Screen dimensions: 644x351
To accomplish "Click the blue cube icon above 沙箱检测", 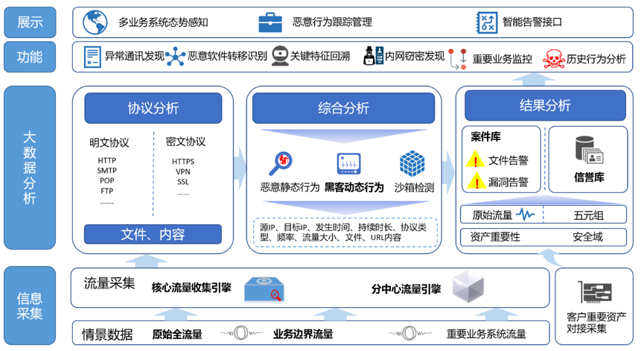I will point(412,164).
